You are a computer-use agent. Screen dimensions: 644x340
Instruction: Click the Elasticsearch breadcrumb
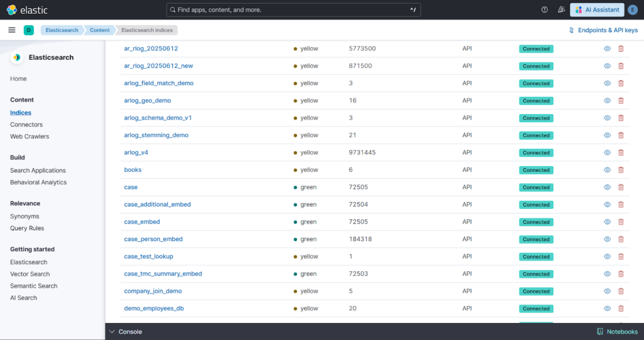(61, 30)
